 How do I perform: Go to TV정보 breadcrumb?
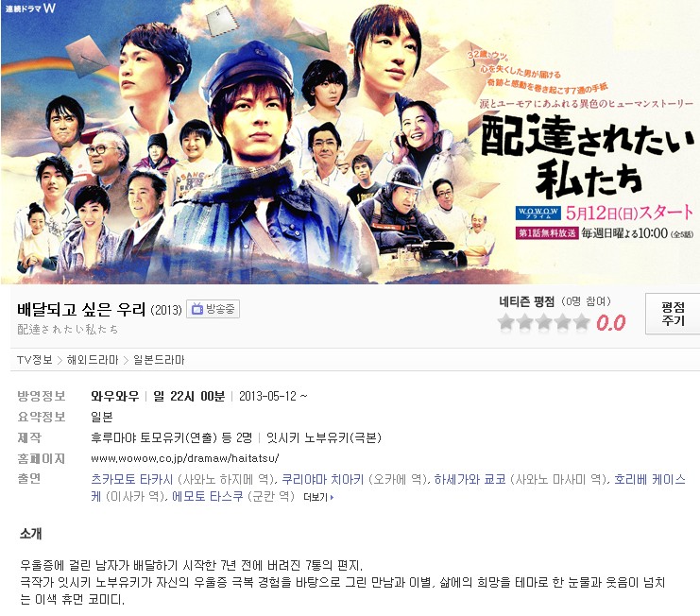pos(34,360)
